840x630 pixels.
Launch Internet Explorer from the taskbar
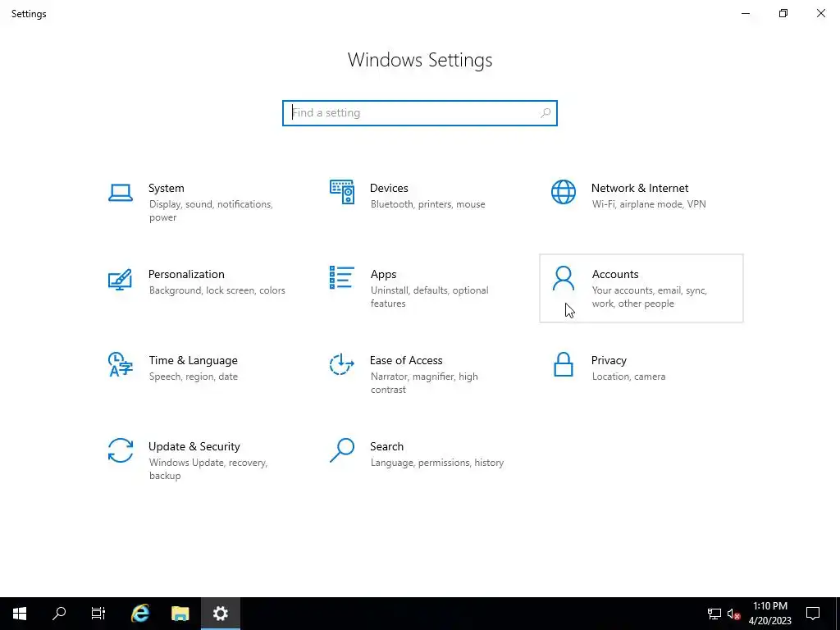tap(139, 614)
